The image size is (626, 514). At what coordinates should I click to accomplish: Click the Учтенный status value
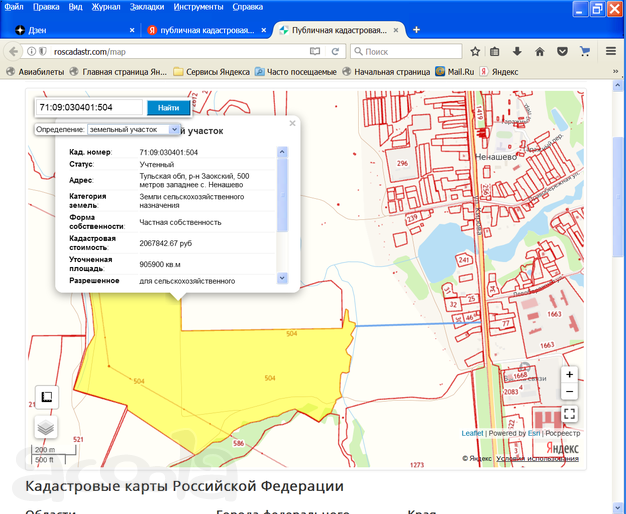click(156, 164)
